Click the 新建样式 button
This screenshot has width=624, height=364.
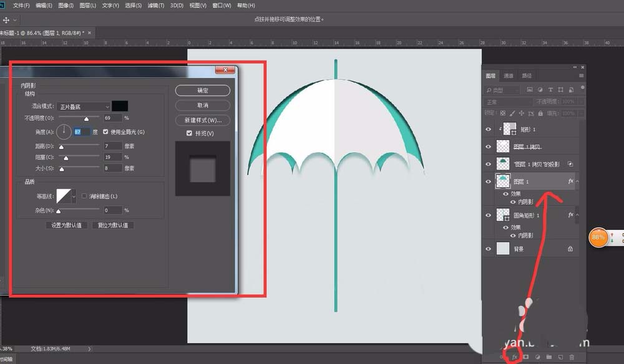[x=202, y=120]
